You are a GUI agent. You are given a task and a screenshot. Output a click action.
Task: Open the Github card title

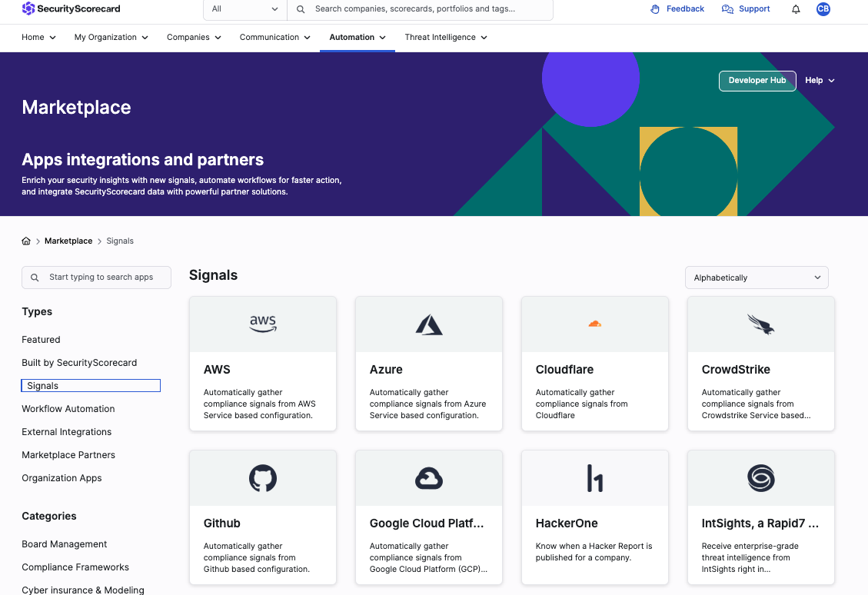click(221, 523)
